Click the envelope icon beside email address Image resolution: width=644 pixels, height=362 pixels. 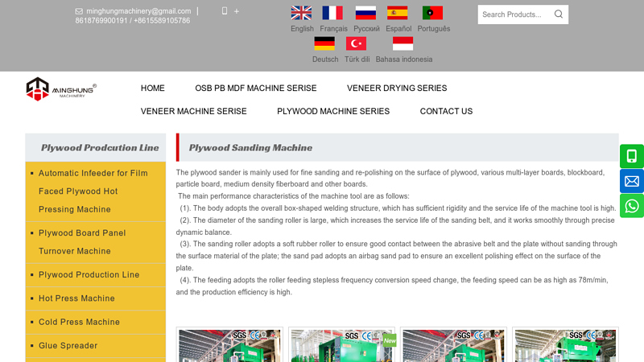[x=79, y=11]
